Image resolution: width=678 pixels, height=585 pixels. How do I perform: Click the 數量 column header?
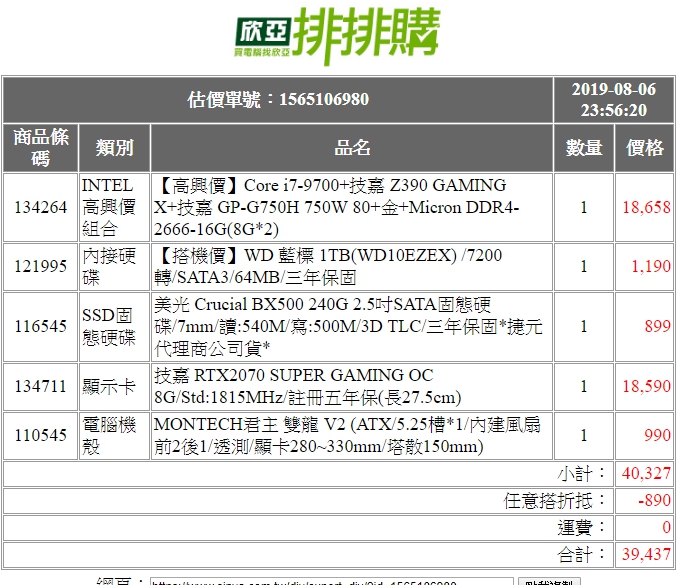click(584, 148)
